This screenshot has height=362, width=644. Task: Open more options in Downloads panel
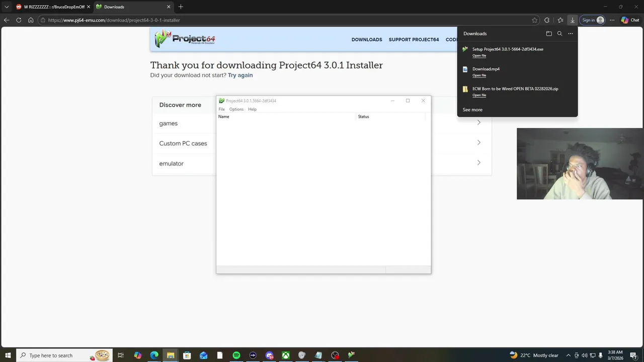(570, 34)
